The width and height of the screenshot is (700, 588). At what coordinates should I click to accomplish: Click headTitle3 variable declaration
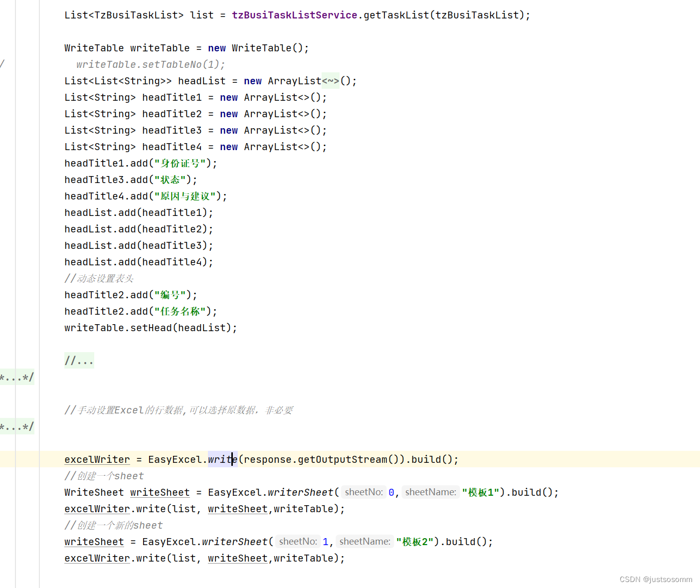[x=172, y=130]
